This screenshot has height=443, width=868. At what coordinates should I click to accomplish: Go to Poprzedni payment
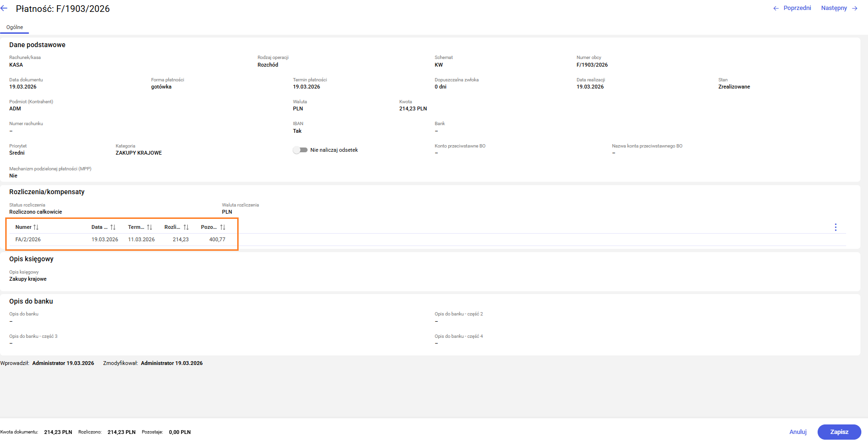coord(792,8)
